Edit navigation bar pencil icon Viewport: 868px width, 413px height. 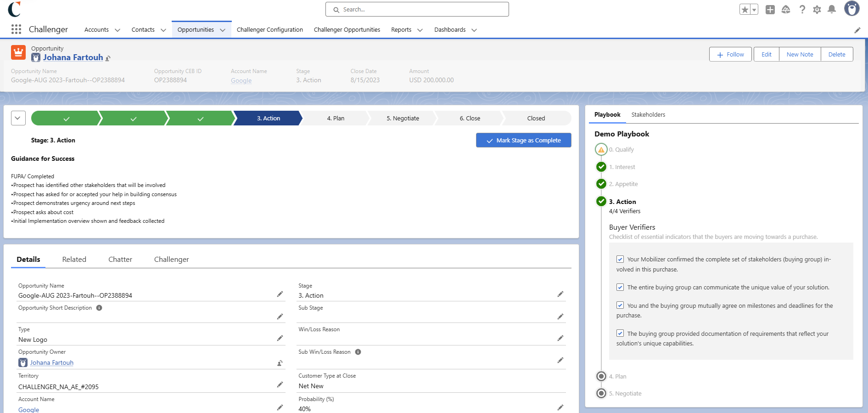point(857,30)
